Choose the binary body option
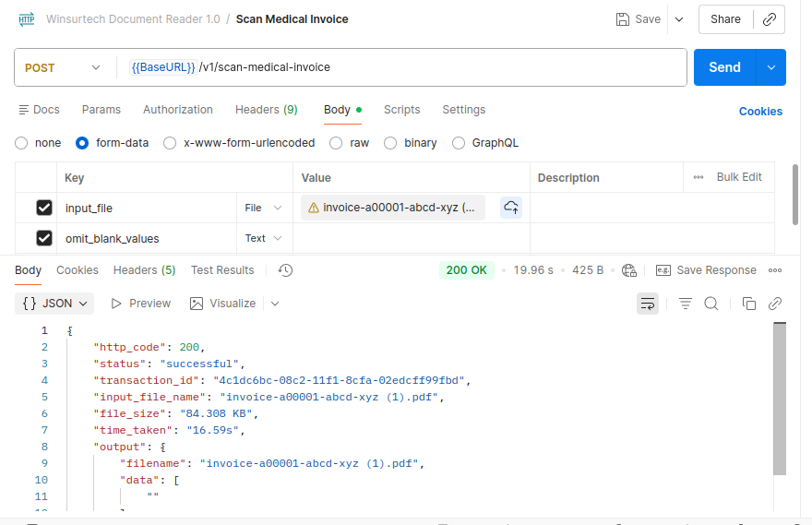 tap(390, 143)
